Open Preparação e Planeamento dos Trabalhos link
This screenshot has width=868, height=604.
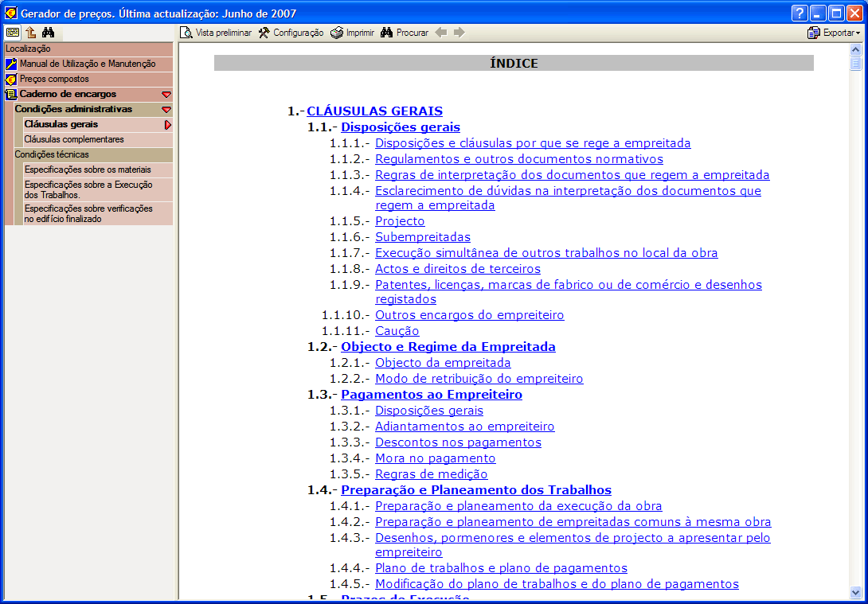click(x=476, y=490)
